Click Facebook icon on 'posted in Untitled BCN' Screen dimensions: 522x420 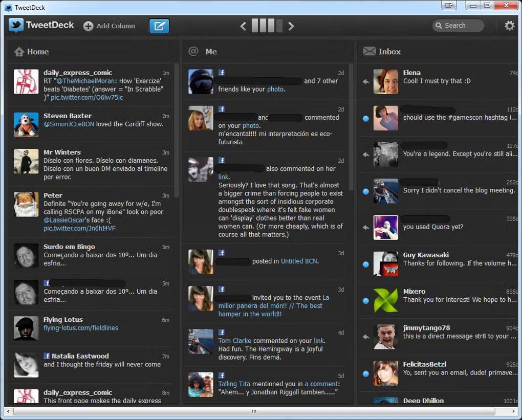222,253
